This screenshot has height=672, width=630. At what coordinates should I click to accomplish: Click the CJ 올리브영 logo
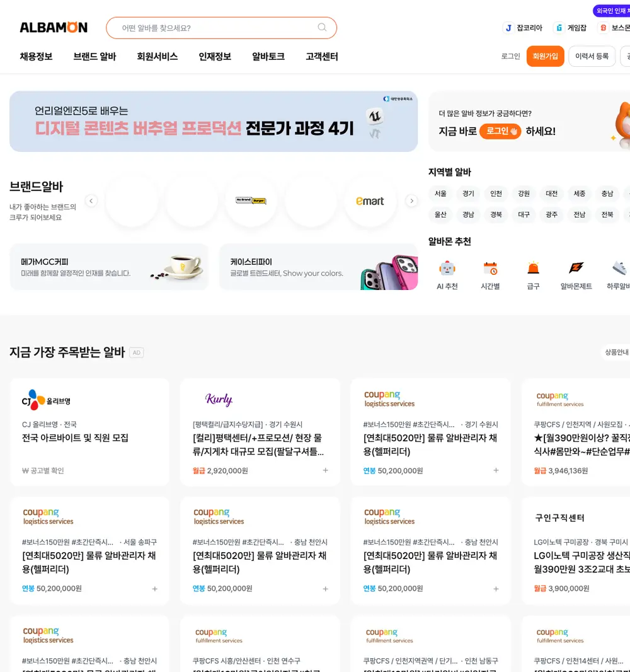click(x=46, y=400)
